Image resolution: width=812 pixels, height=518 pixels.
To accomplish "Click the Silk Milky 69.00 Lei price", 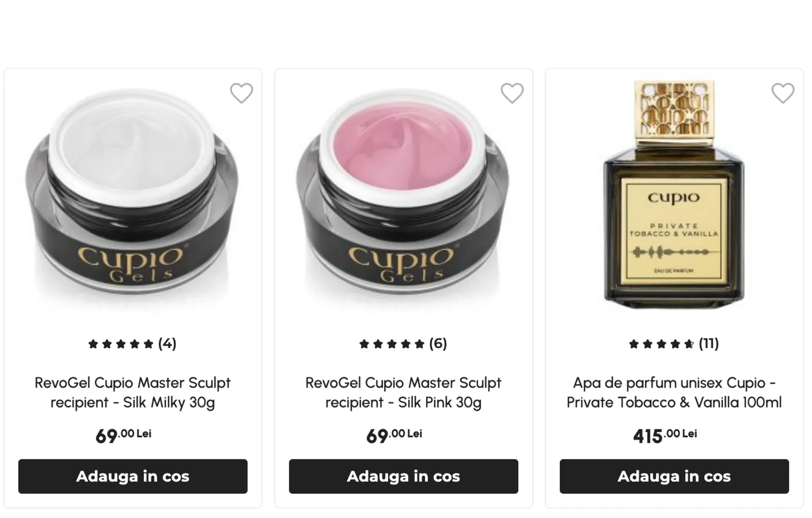I will [x=123, y=436].
